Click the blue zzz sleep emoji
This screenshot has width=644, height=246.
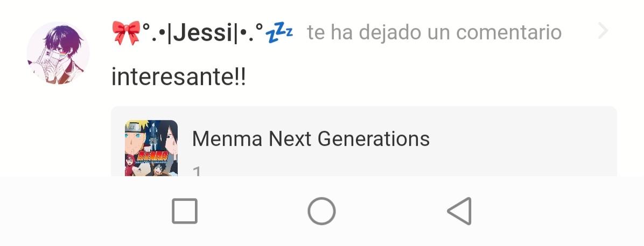279,34
